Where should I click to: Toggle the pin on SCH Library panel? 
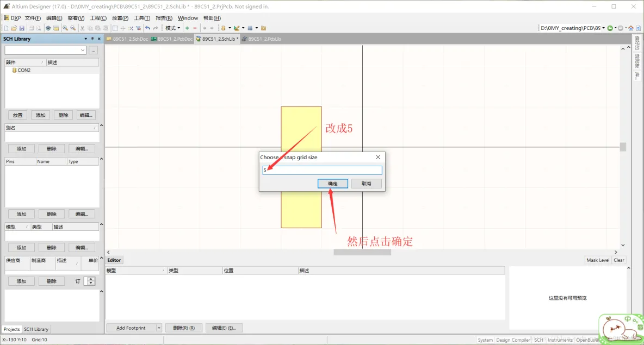coord(92,39)
